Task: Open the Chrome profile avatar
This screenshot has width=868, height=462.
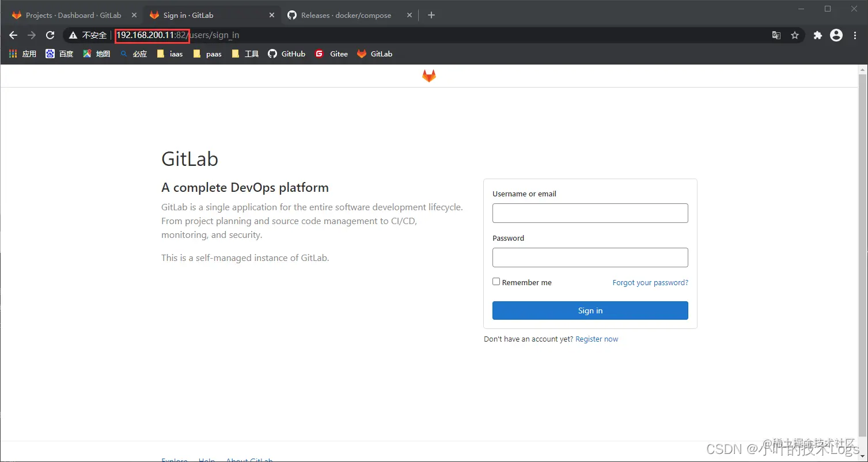Action: [x=836, y=35]
